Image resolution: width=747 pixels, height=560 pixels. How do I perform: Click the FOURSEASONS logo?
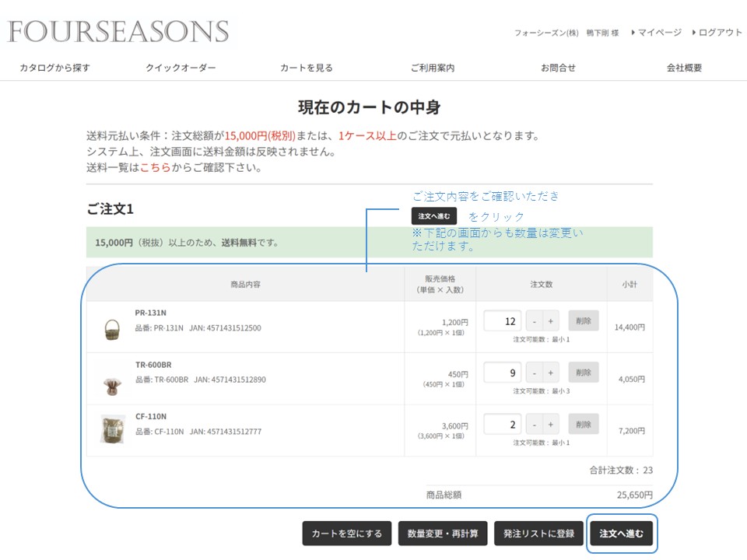coord(118,32)
